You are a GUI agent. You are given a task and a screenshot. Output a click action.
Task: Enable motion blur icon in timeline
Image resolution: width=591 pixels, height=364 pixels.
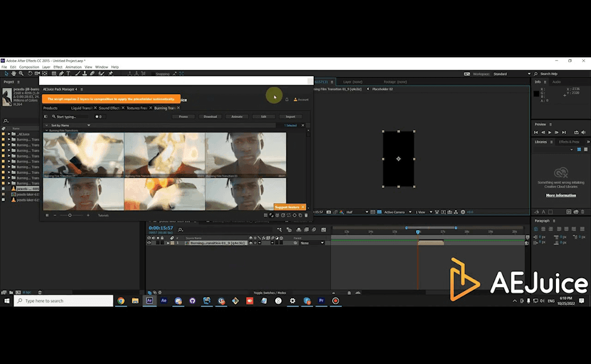[x=314, y=229]
